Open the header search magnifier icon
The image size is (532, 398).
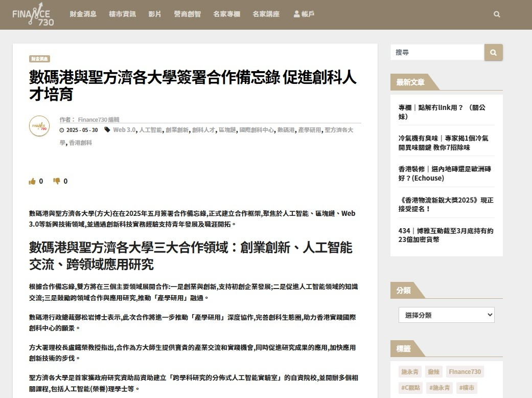(497, 14)
